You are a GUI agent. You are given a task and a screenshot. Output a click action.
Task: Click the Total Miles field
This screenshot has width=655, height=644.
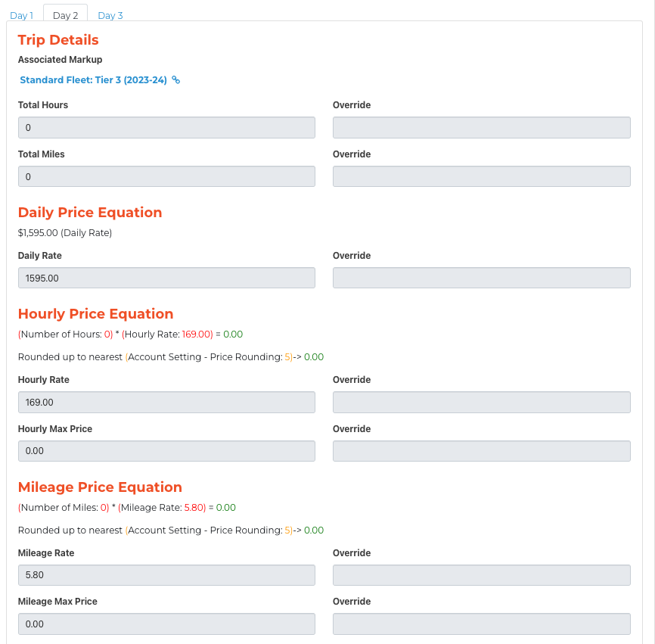(x=166, y=176)
